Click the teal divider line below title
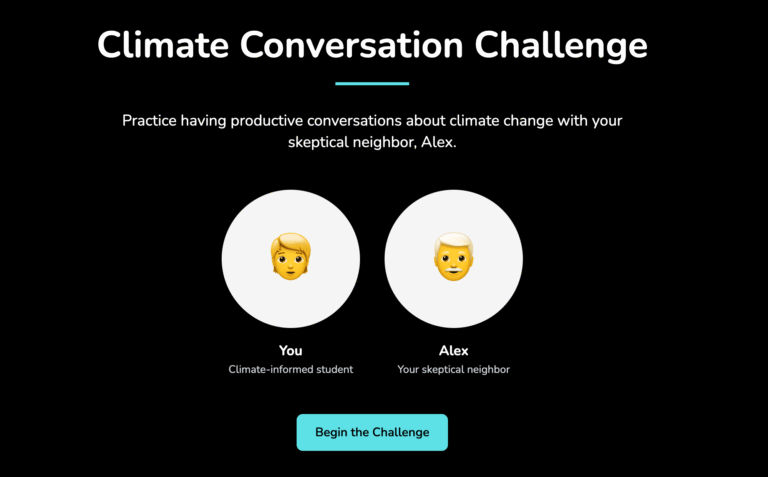 (372, 83)
